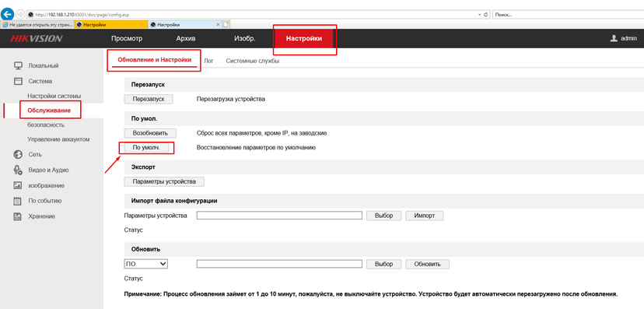Click the admin user icon

pos(614,38)
